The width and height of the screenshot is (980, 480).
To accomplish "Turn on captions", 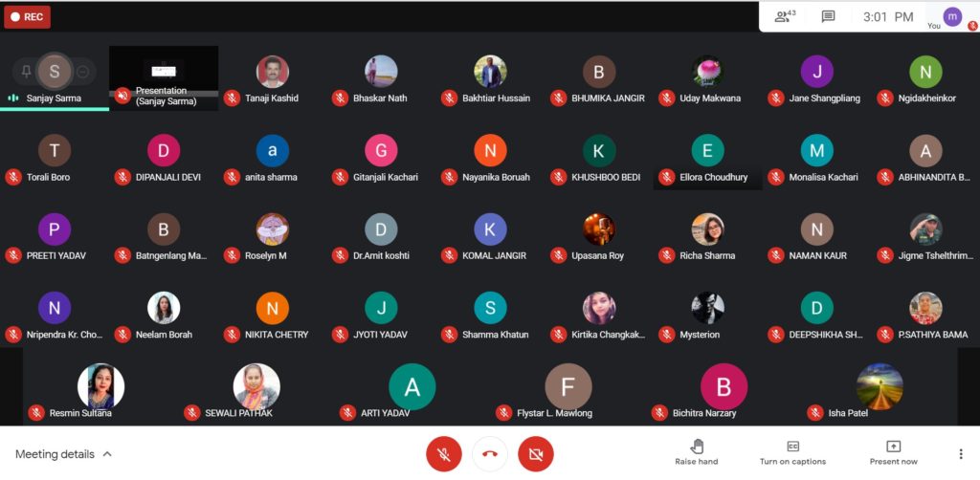I will [x=792, y=453].
